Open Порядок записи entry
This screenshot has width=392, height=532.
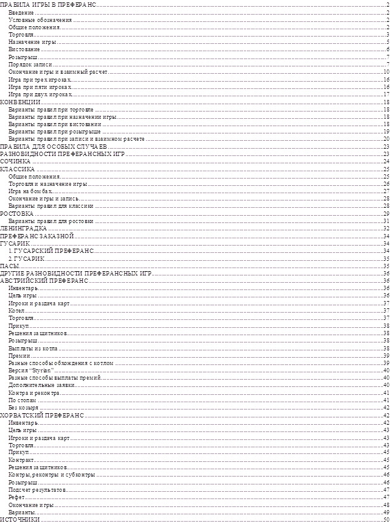30,64
